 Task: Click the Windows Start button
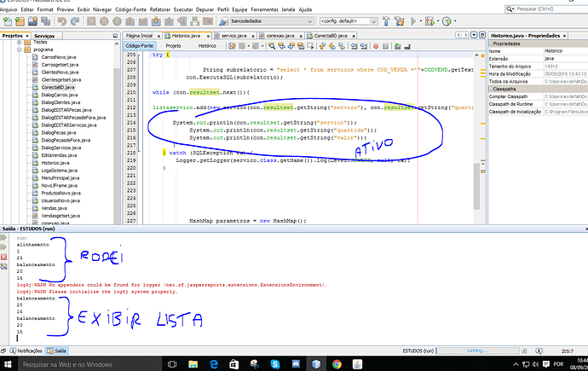pos(8,364)
